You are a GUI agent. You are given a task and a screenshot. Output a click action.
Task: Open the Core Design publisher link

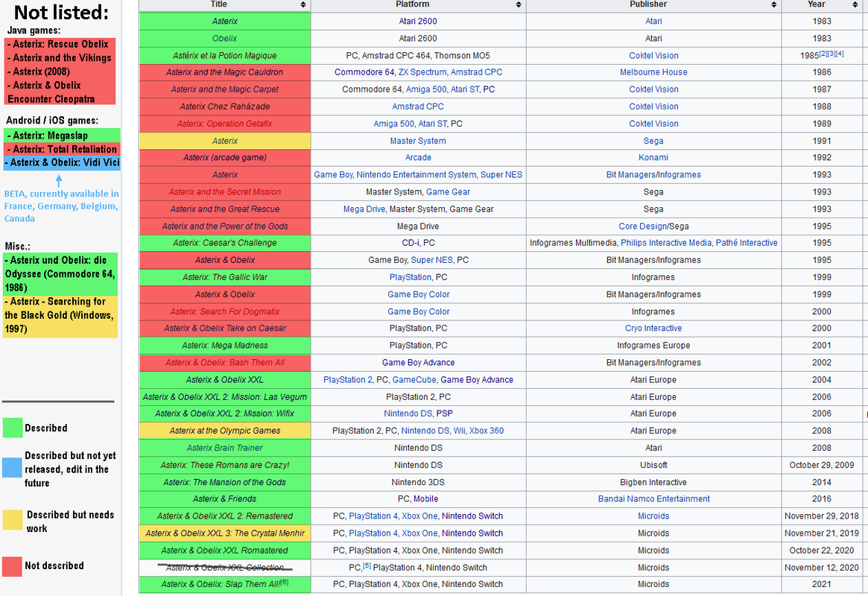pos(643,226)
